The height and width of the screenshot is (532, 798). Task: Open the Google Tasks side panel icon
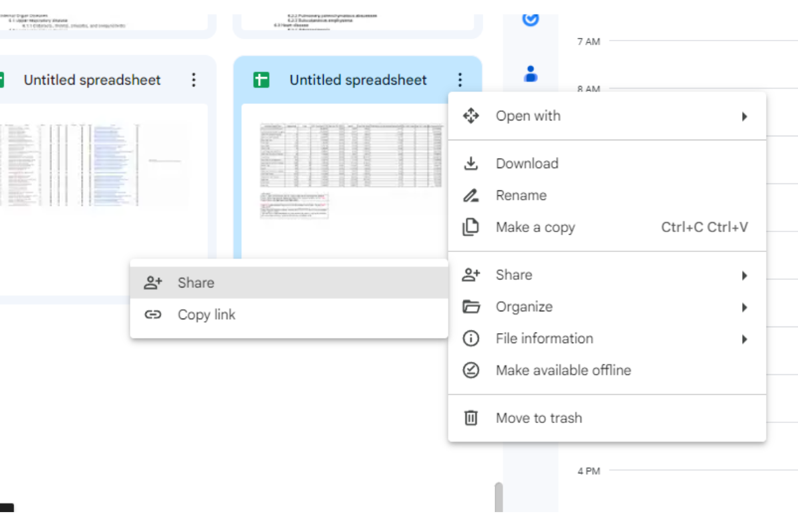(530, 18)
